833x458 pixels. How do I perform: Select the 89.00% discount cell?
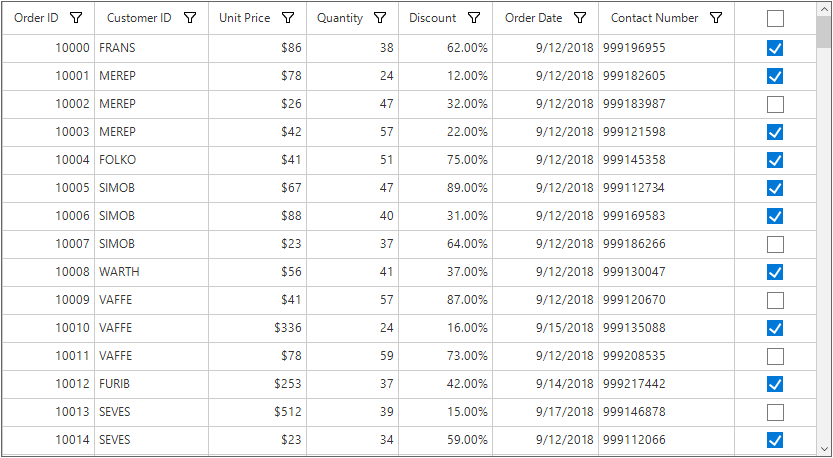click(446, 188)
